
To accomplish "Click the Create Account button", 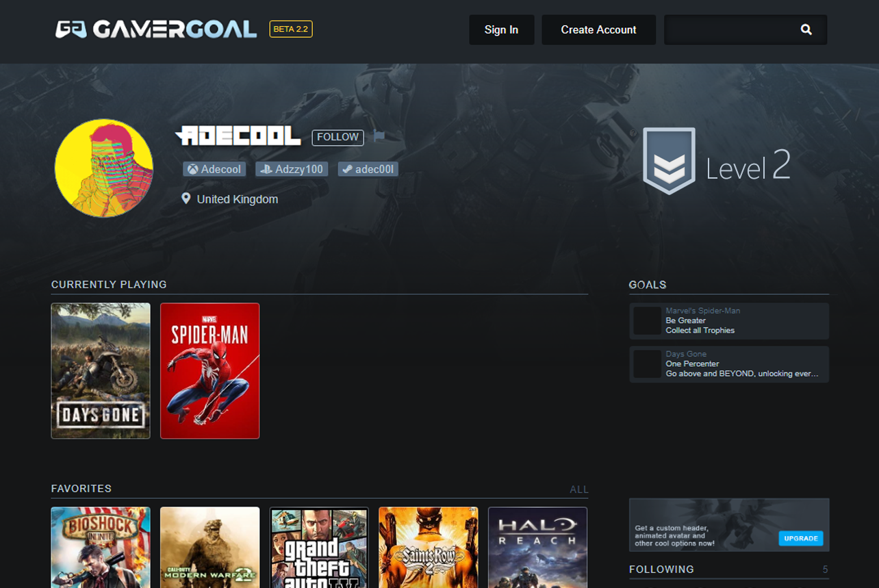I will point(598,29).
